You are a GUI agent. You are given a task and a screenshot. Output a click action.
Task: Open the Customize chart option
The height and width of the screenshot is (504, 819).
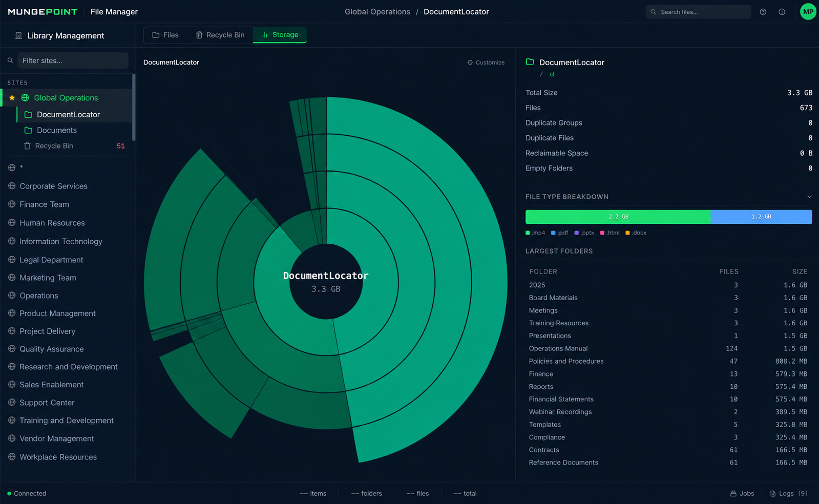pos(486,62)
